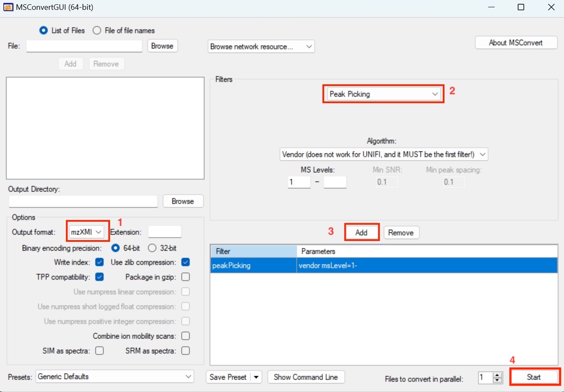Screen dimensions: 564x392
Task: Select the File of file names option
Action: tap(97, 30)
